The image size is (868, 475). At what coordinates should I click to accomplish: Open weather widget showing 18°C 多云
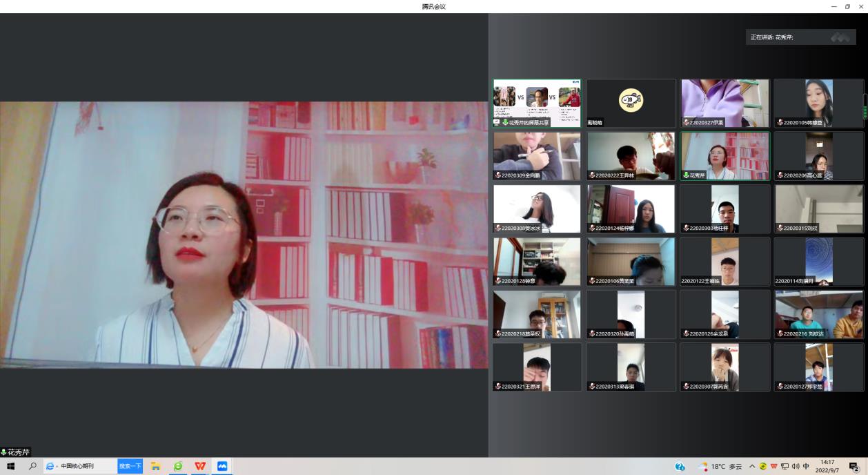point(720,467)
